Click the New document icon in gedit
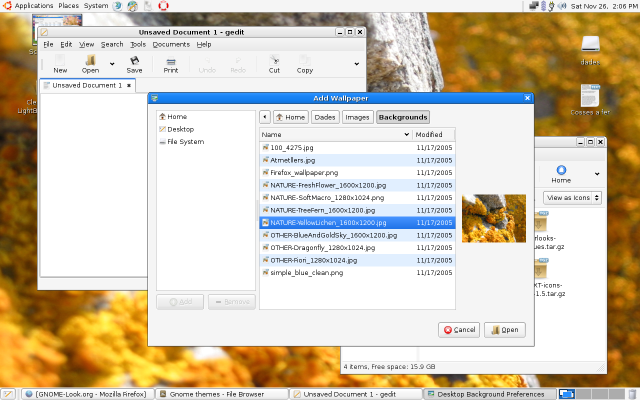640x400 pixels. (x=60, y=60)
